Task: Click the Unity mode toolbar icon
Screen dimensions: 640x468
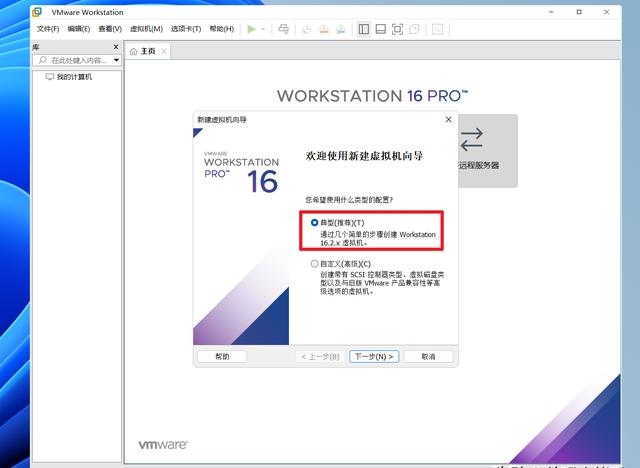Action: click(x=414, y=29)
